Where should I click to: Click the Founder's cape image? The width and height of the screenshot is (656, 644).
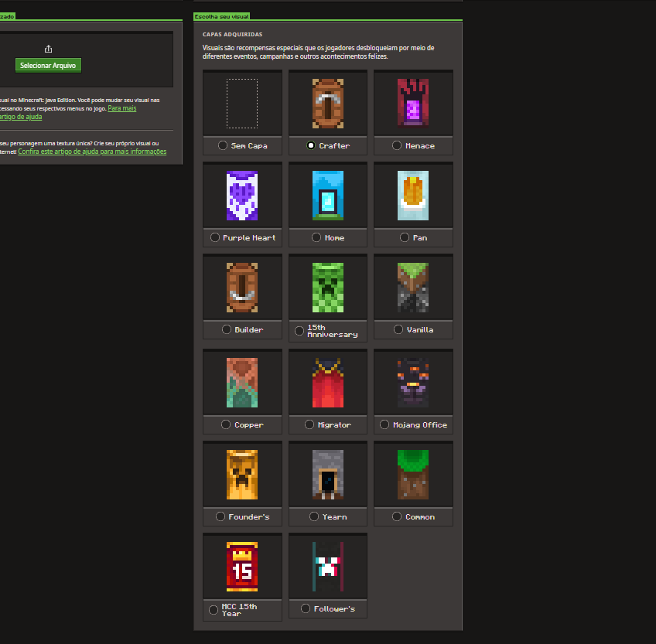242,475
